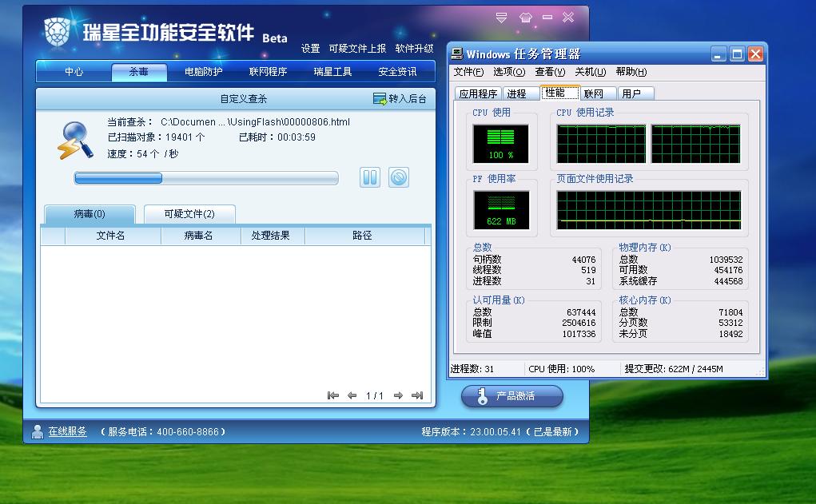Close the Rising security software window
Screen dimensions: 816x504
[x=568, y=17]
